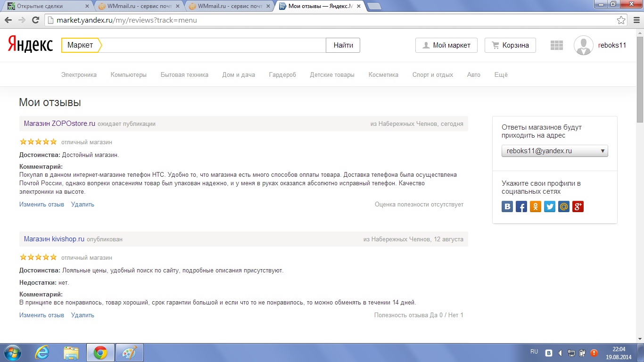Click the red alert tray icon
644x362 pixels.
point(594,353)
